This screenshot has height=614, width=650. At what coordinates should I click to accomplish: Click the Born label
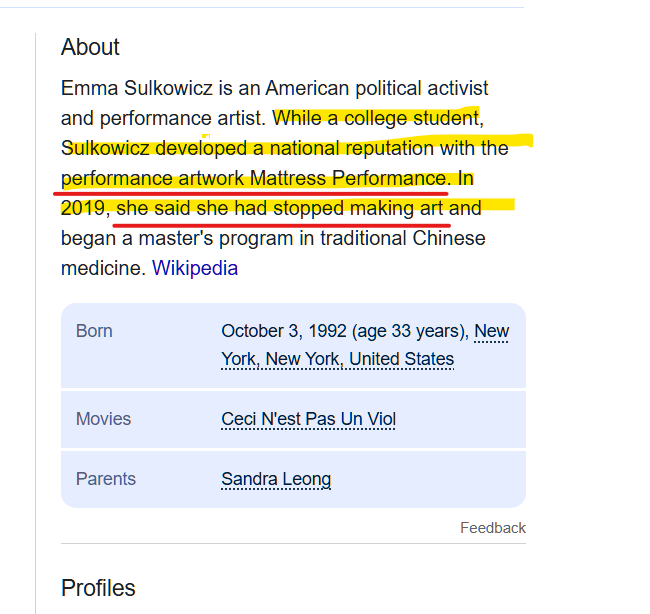pos(94,331)
